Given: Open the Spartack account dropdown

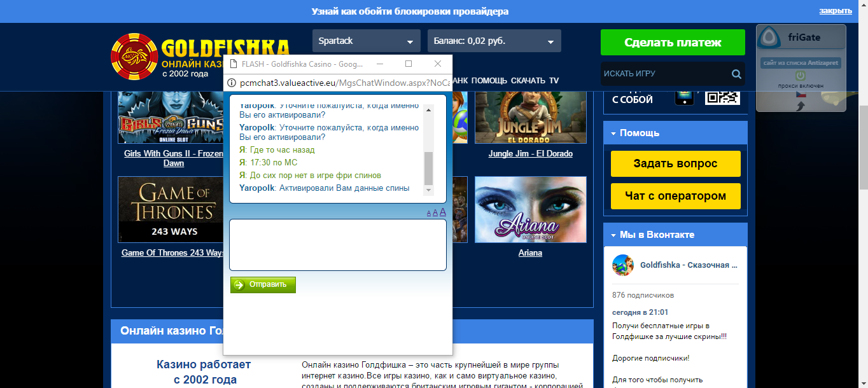Looking at the screenshot, I should pos(367,41).
